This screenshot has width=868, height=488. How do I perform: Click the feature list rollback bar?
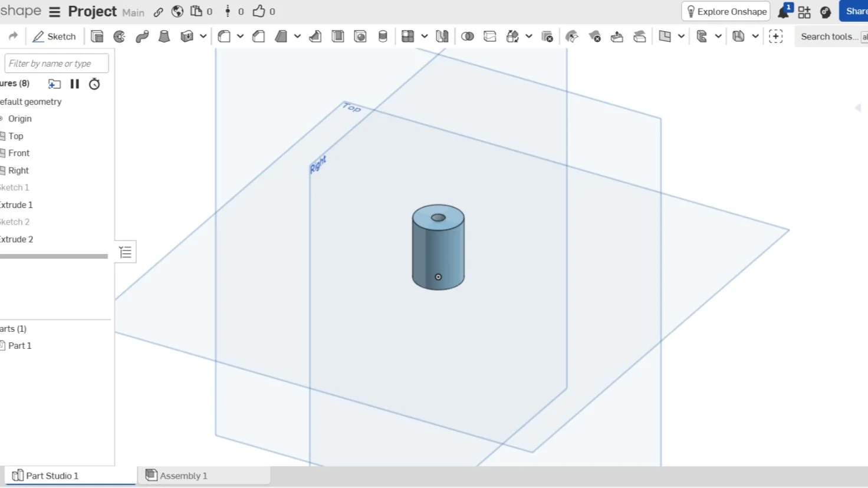pyautogui.click(x=54, y=256)
